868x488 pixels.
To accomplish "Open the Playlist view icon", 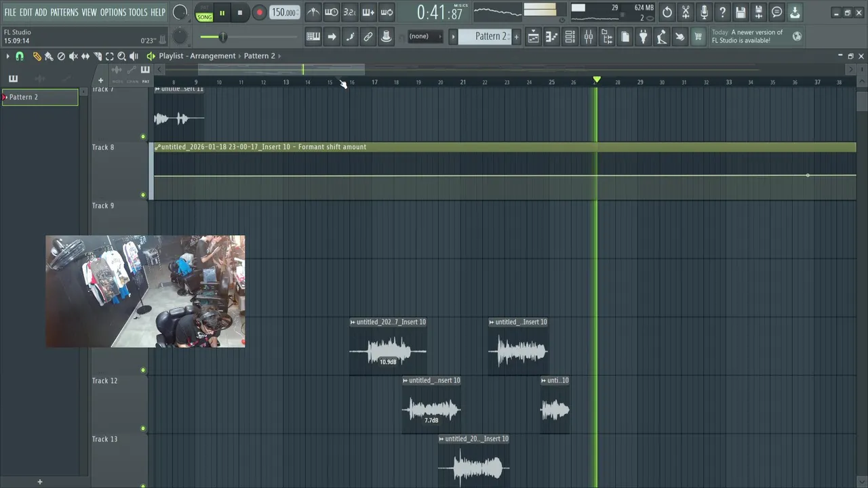I will pos(534,37).
